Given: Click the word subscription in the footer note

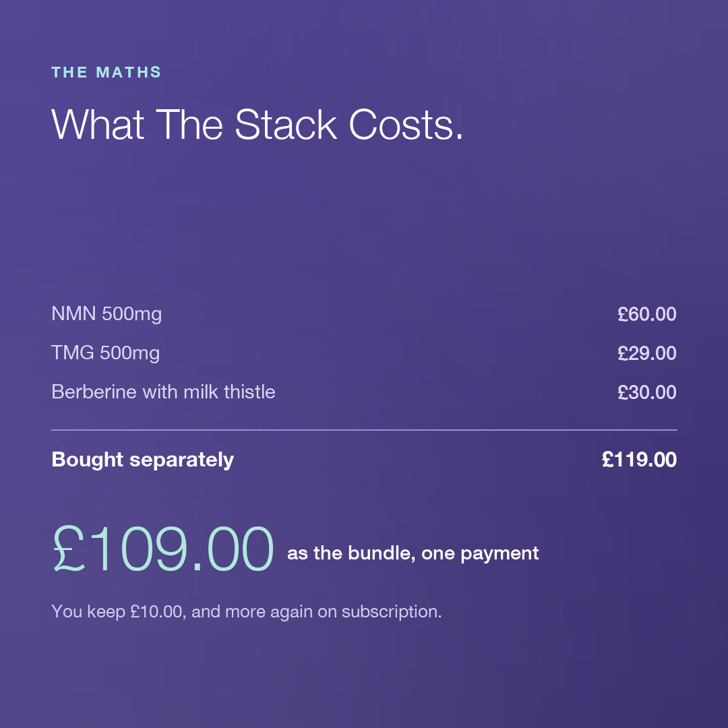Looking at the screenshot, I should 392,611.
